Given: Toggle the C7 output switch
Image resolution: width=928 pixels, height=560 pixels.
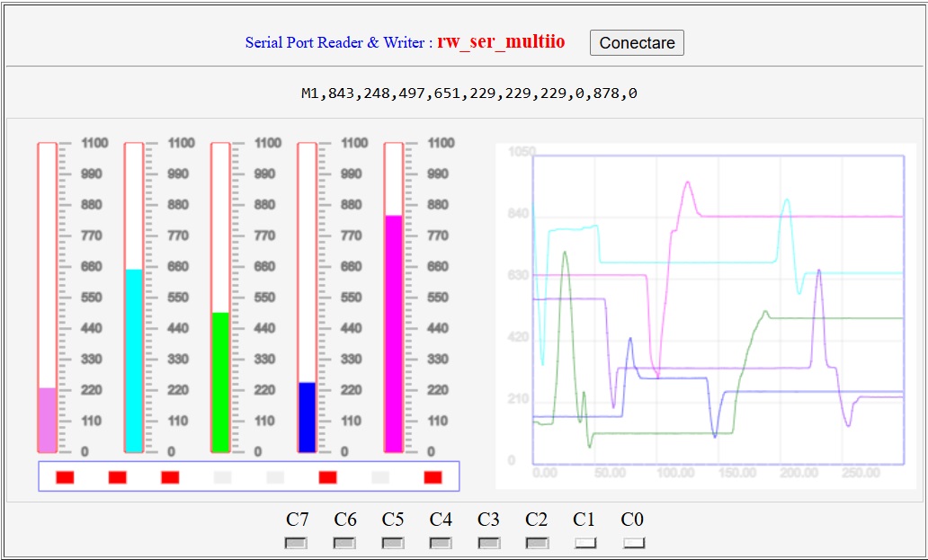Looking at the screenshot, I should tap(296, 543).
